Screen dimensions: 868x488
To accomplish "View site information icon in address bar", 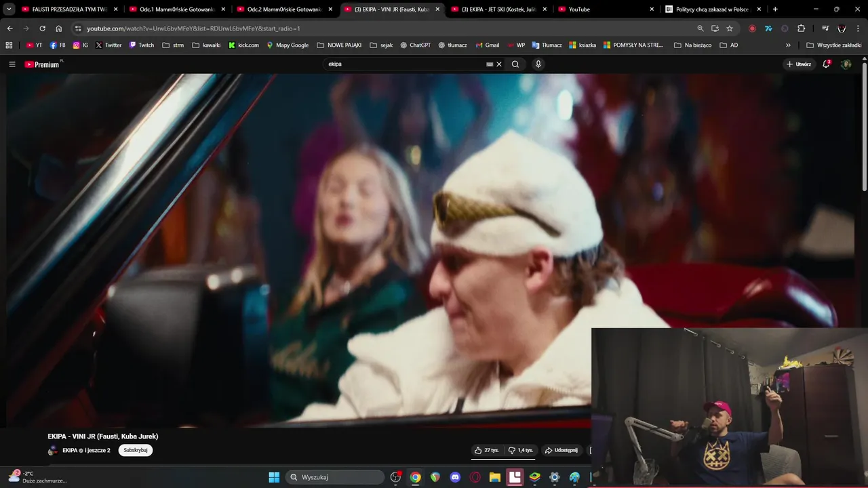I will pos(78,28).
